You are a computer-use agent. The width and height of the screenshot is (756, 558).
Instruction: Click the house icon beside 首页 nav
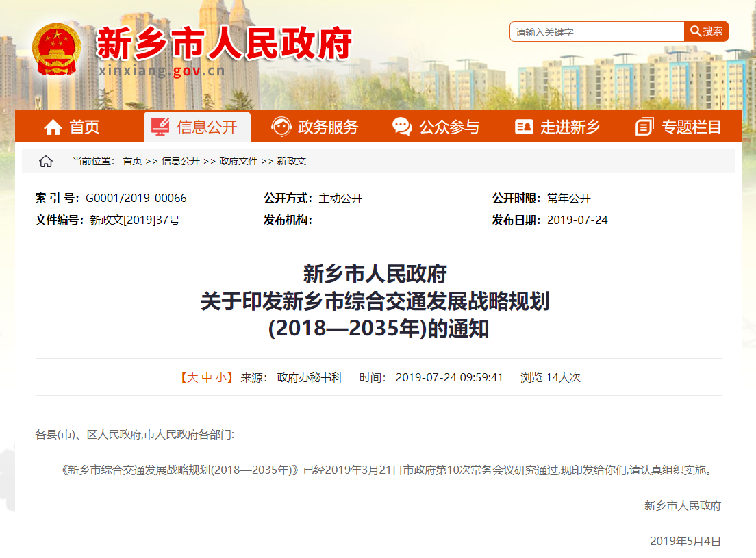[53, 127]
